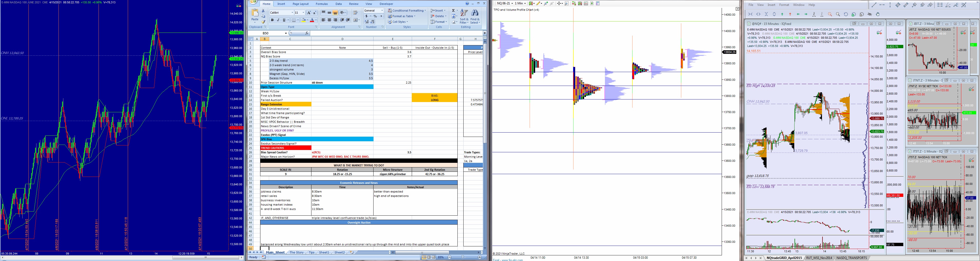Switch to Page Layout view in status bar
Image resolution: width=980 pixels, height=261 pixels.
click(429, 258)
